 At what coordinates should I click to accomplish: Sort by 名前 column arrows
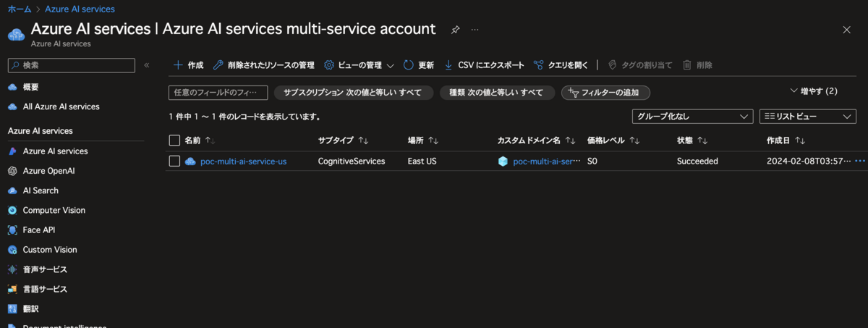point(210,140)
